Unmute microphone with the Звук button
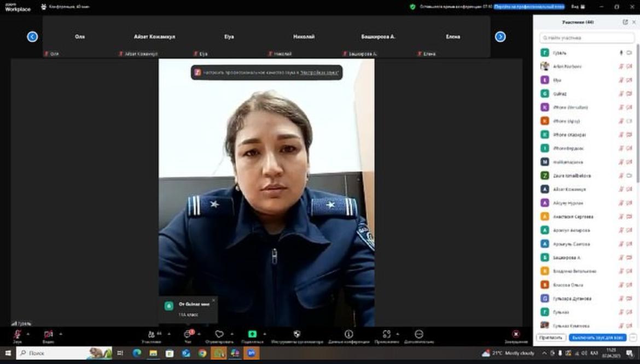Viewport: 640px width, 364px height. pyautogui.click(x=17, y=334)
